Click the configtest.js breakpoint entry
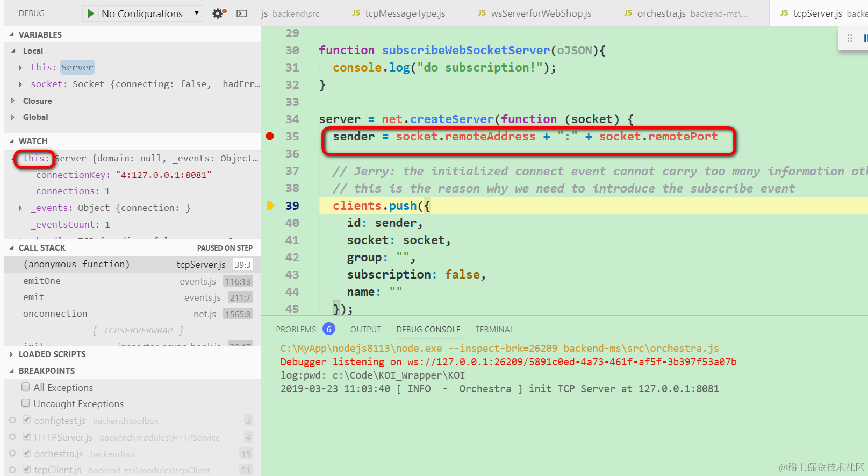 [x=132, y=421]
